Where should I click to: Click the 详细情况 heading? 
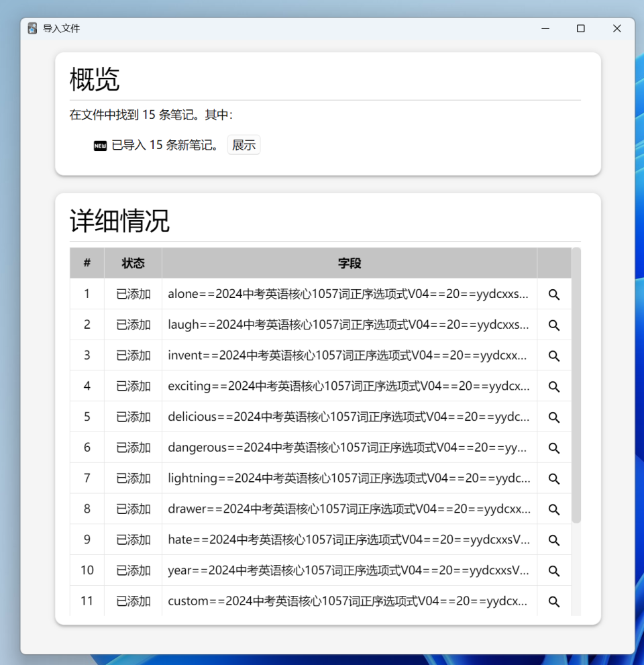coord(119,221)
